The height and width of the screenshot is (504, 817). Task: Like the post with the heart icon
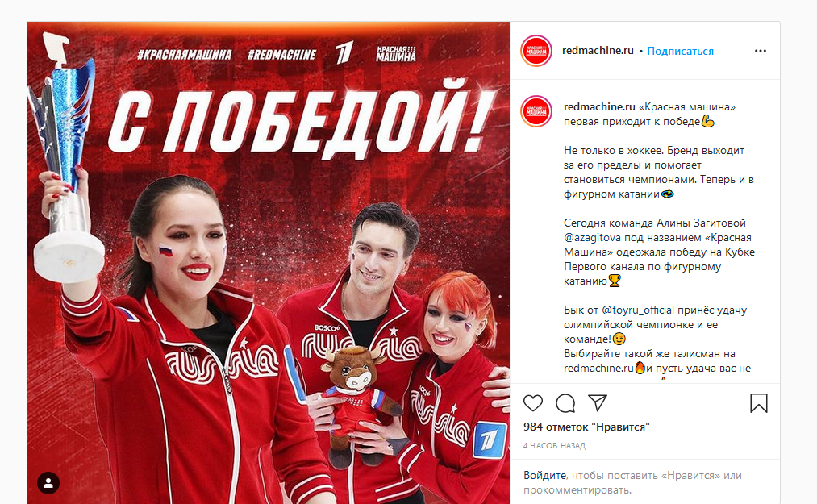(533, 403)
